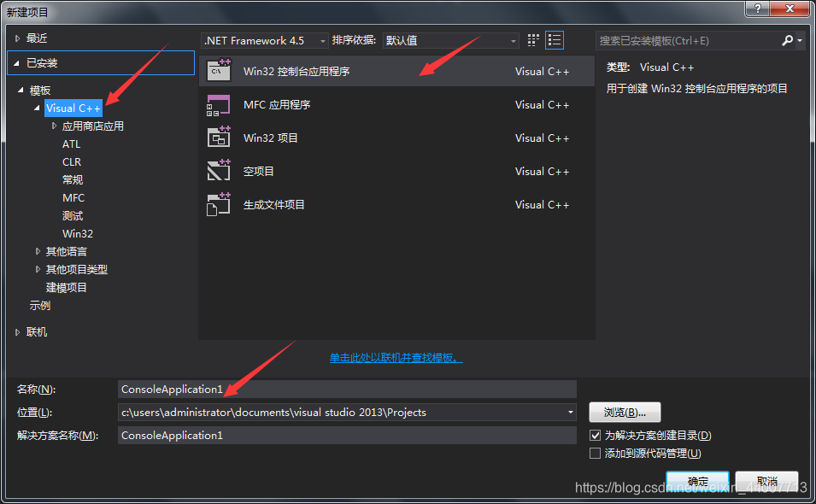Focus the 解决方案名称 input field
The image size is (816, 504).
click(347, 436)
